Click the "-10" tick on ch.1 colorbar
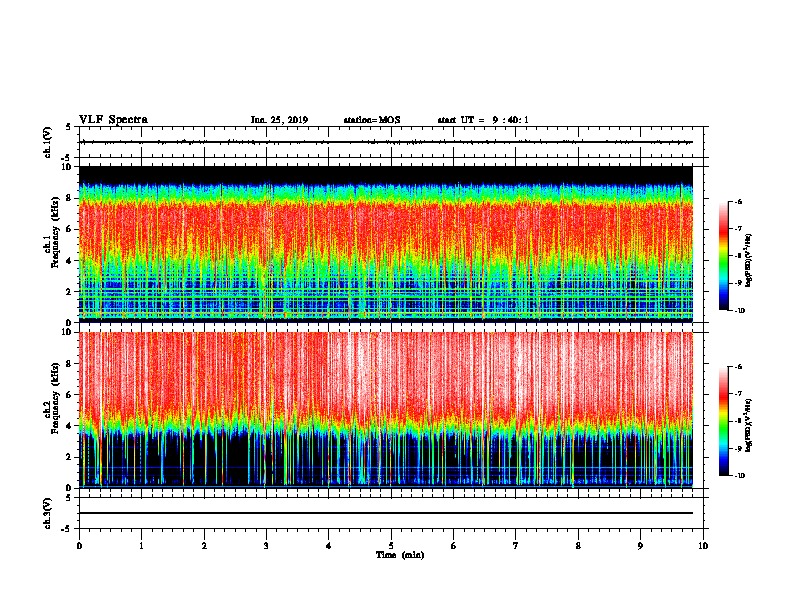 (x=739, y=311)
